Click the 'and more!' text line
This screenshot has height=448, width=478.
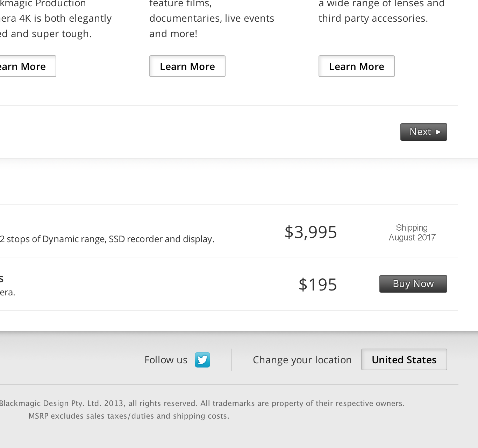(173, 34)
